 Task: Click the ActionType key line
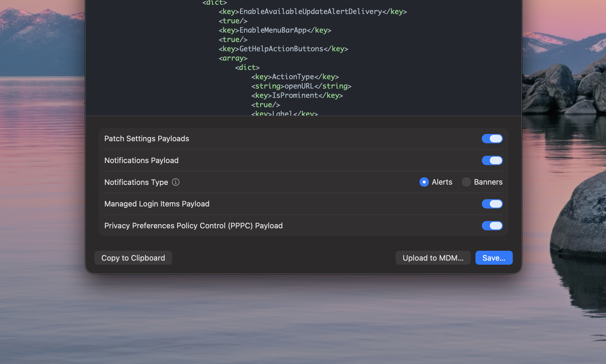[295, 77]
